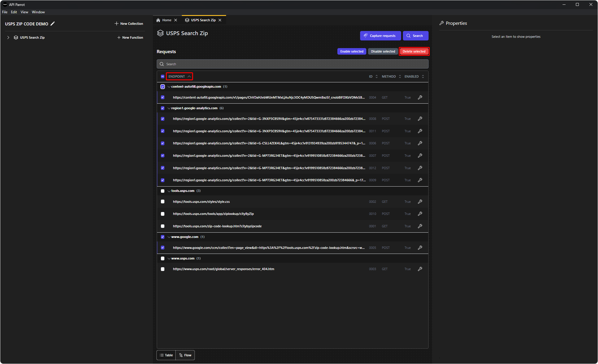
Task: Collapse the region1.google-analytics.com group
Action: (x=169, y=108)
